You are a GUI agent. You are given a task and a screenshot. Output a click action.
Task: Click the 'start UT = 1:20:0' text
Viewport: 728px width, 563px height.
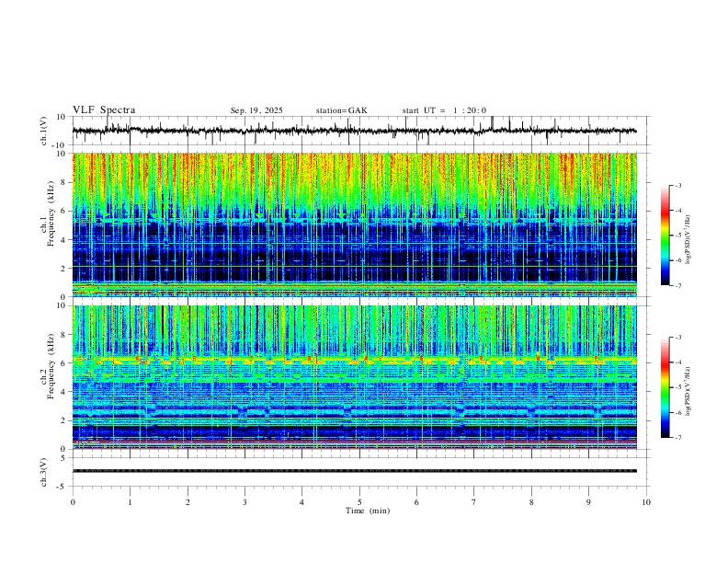pos(444,110)
